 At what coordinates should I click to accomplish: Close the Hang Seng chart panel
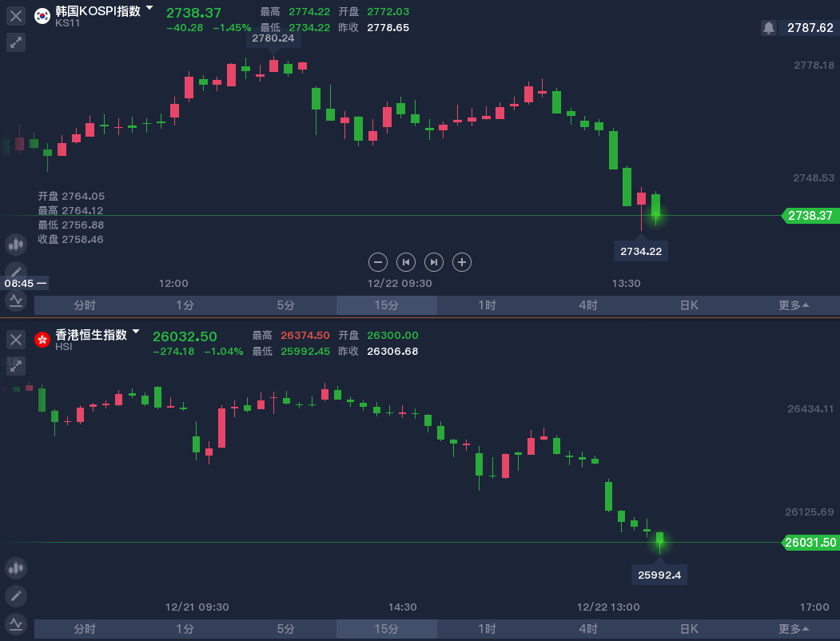point(16,339)
